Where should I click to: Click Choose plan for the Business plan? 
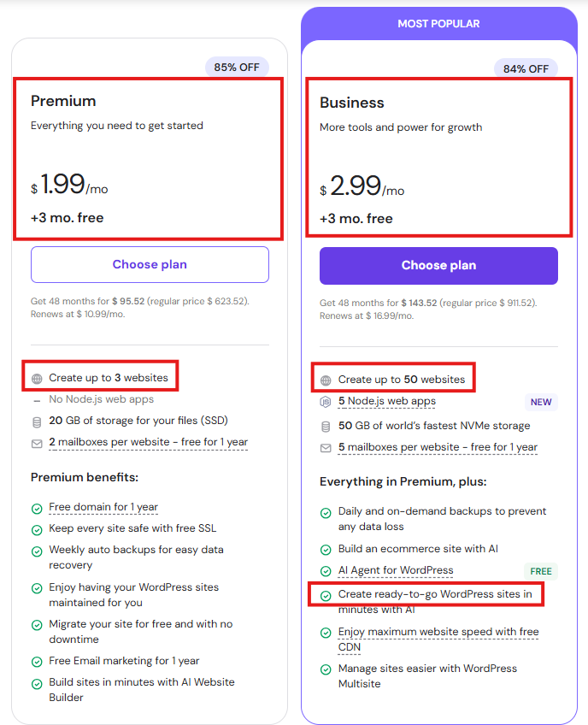(438, 265)
